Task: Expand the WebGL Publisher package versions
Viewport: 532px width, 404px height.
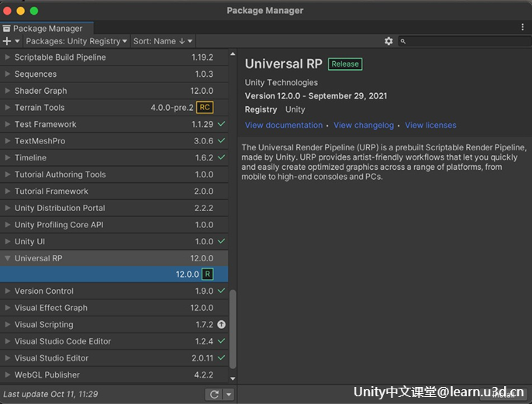Action: coord(7,375)
